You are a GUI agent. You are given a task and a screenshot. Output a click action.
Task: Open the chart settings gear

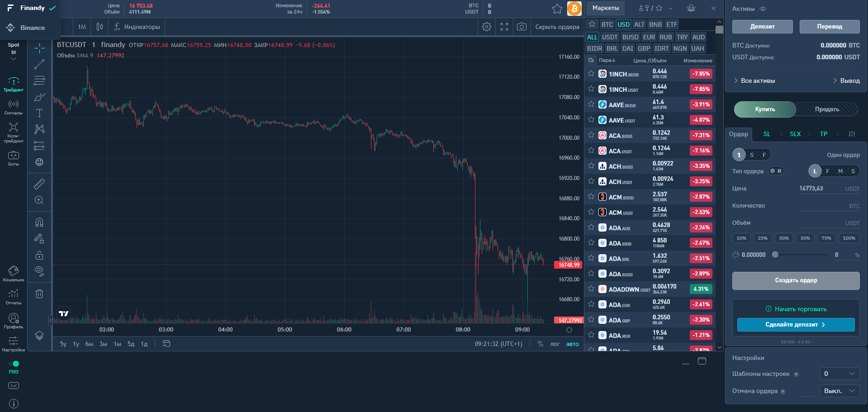[487, 27]
